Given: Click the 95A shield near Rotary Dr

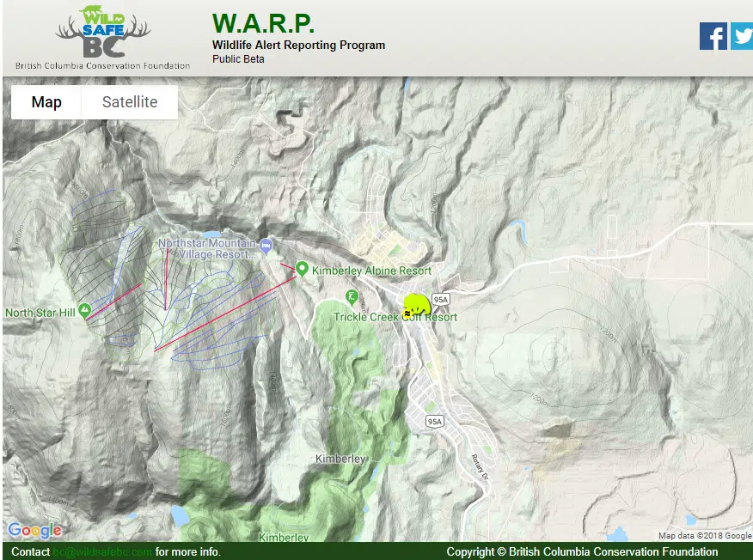Looking at the screenshot, I should click(436, 421).
